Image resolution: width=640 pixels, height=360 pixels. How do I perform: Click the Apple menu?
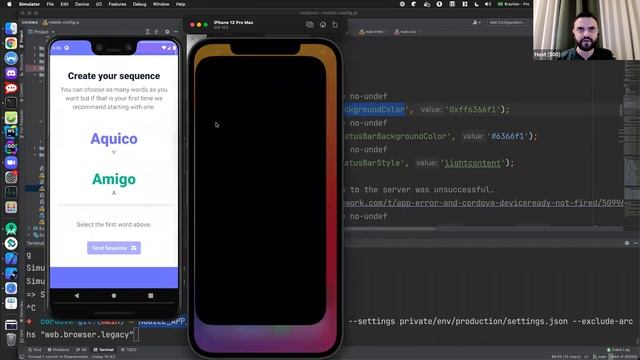click(9, 4)
